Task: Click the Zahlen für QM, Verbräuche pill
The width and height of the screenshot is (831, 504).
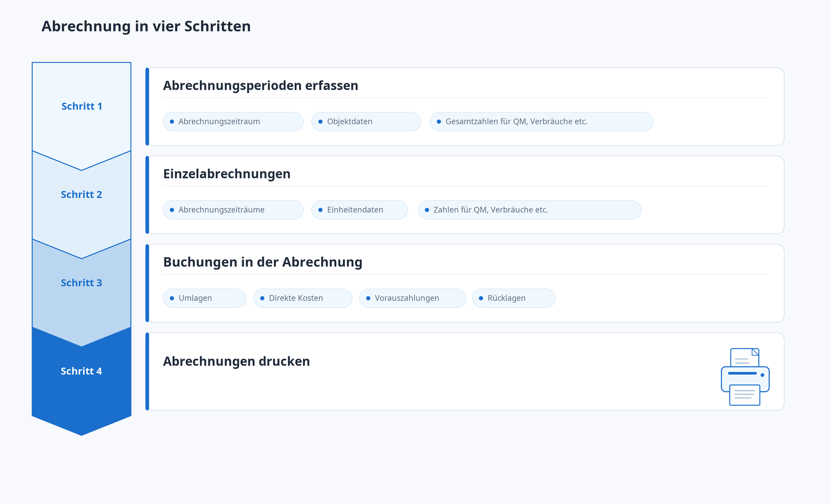Action: 529,210
